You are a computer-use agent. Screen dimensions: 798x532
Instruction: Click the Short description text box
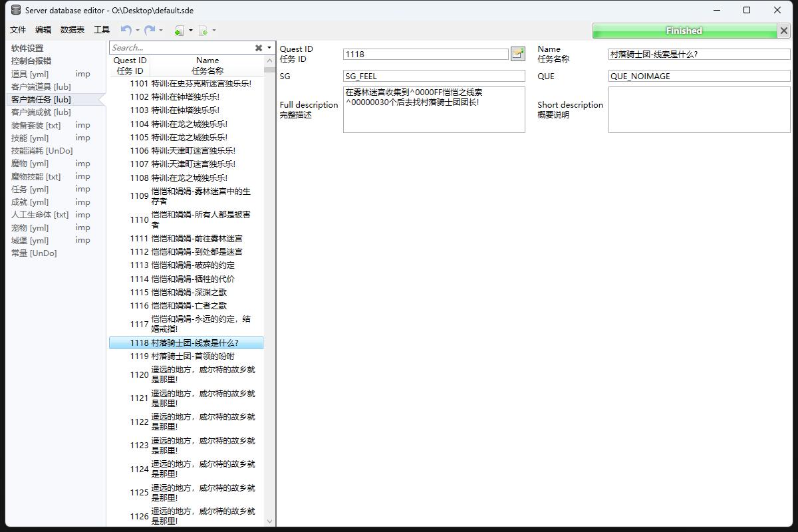tap(699, 110)
